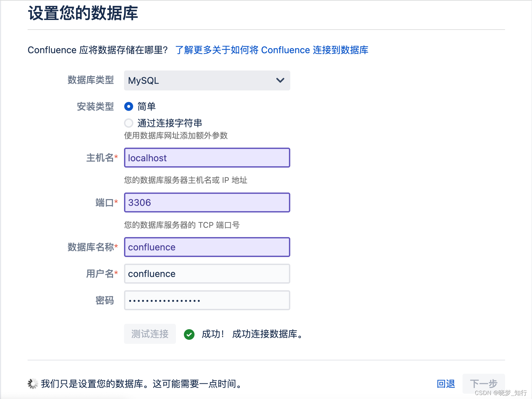Click the 使用数据库网址添加额外参数 hint text

pos(176,136)
